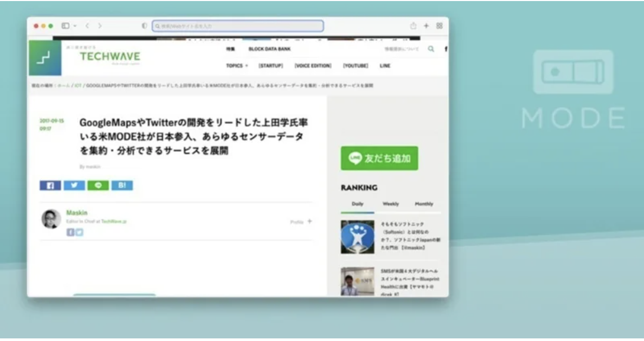Go back with the browser back arrow
Screen dimensions: 644x341
point(87,25)
